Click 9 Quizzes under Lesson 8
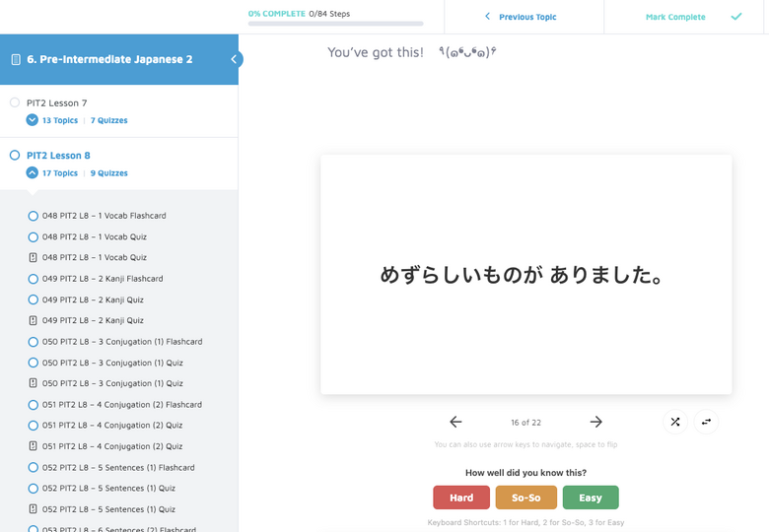 pos(108,173)
